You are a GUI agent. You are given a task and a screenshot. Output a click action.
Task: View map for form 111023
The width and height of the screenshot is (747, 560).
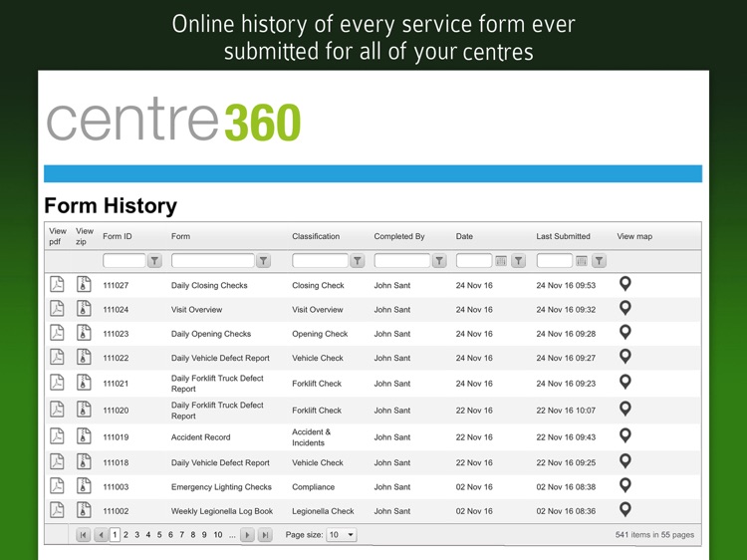click(x=625, y=332)
